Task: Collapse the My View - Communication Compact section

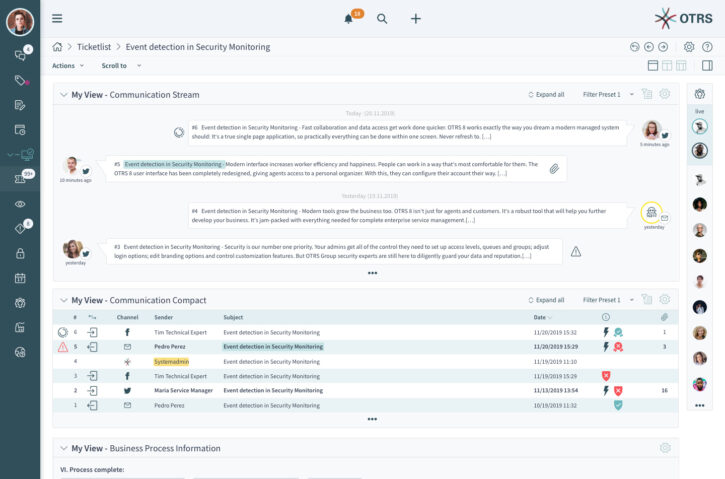Action: pyautogui.click(x=63, y=300)
